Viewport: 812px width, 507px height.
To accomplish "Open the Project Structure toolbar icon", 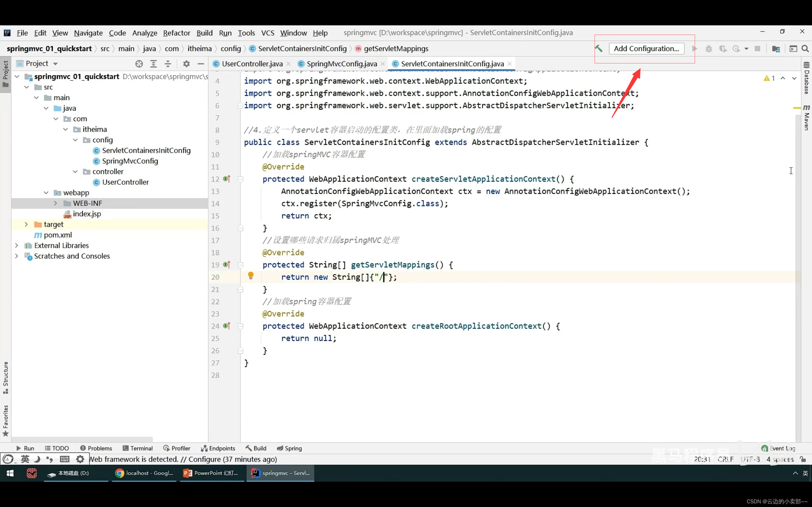I will point(776,49).
